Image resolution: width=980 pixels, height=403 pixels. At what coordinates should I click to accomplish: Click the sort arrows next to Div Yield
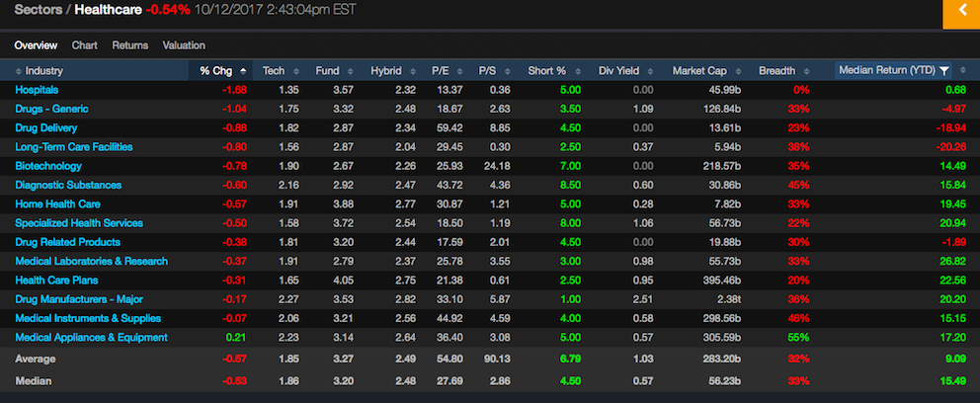650,71
